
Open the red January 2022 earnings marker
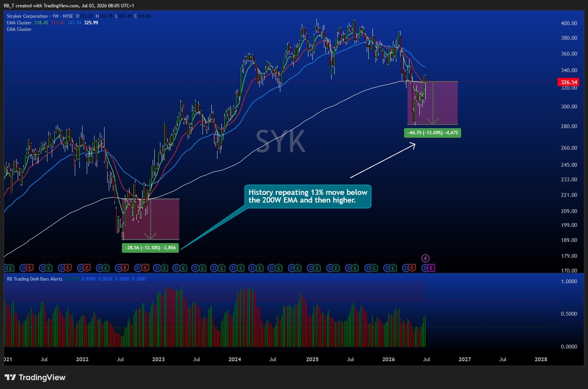tap(86, 267)
